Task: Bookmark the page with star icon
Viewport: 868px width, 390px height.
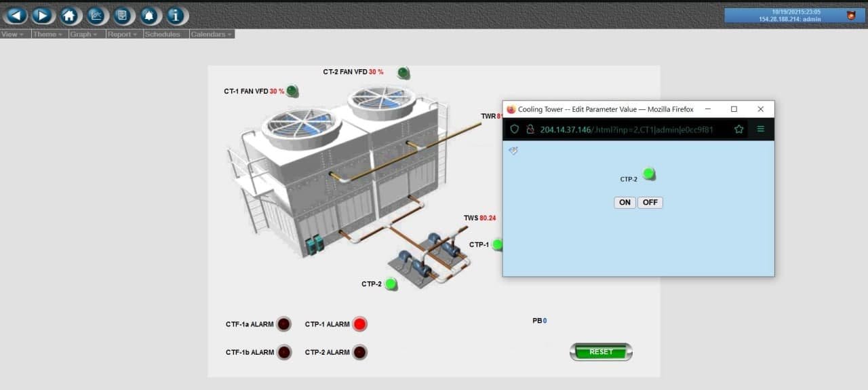Action: pos(738,129)
